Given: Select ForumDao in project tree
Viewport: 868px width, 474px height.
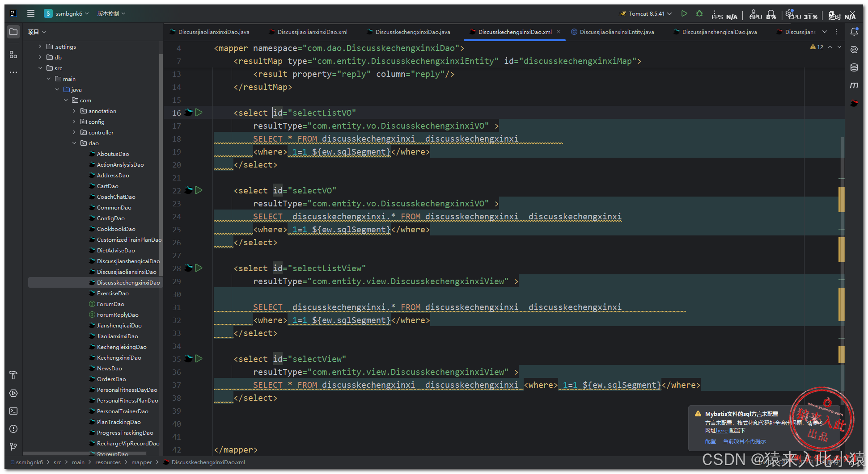Looking at the screenshot, I should [110, 304].
